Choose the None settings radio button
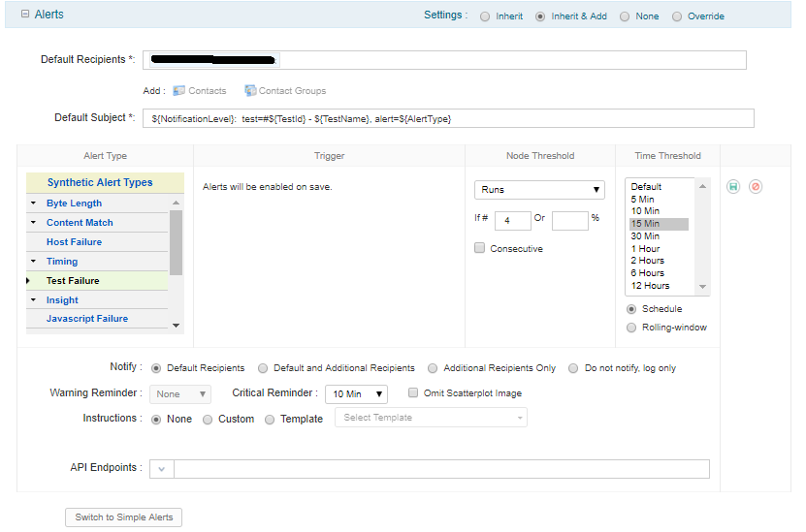 pyautogui.click(x=624, y=16)
